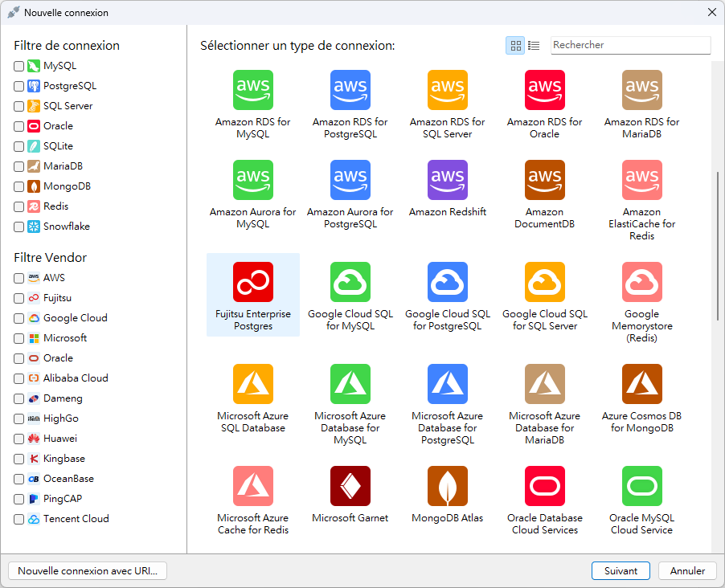Click the Suivant button
The width and height of the screenshot is (725, 588).
pos(621,571)
